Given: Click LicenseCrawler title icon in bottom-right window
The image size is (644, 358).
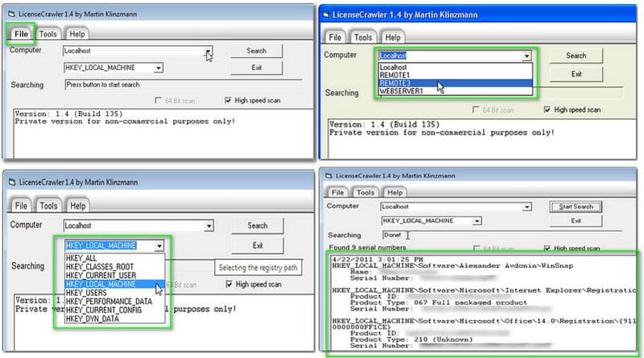Looking at the screenshot, I should (x=328, y=175).
